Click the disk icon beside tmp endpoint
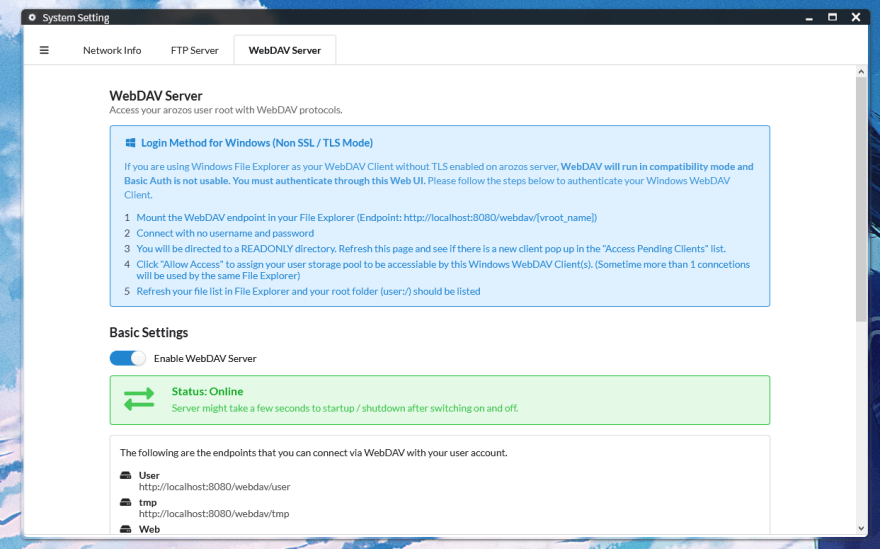 (x=126, y=502)
